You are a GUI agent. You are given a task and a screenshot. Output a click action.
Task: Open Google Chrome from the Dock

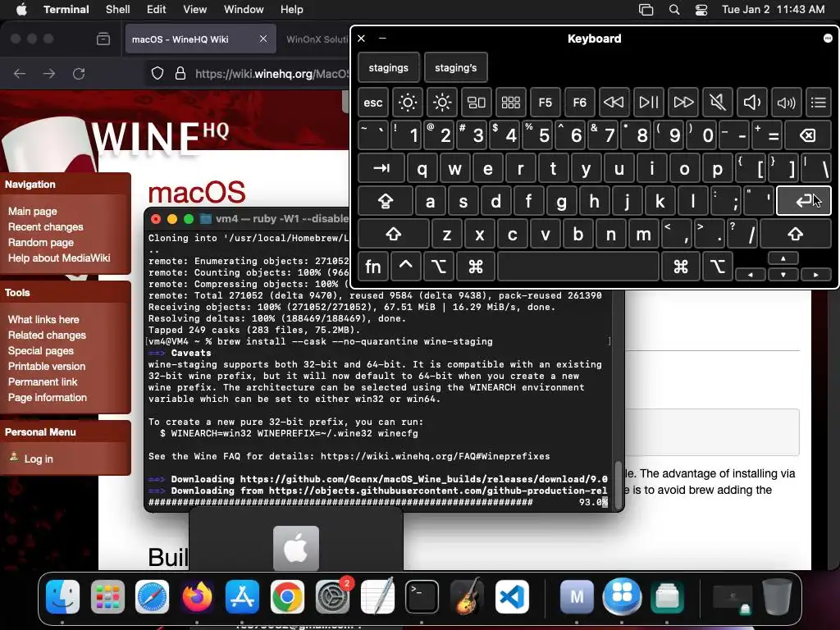[x=287, y=596]
